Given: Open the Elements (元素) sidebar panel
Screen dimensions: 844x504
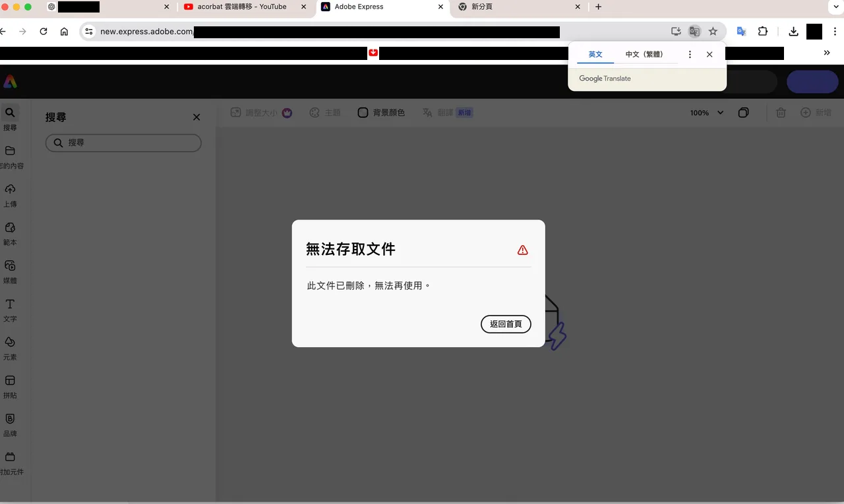Looking at the screenshot, I should click(x=10, y=348).
